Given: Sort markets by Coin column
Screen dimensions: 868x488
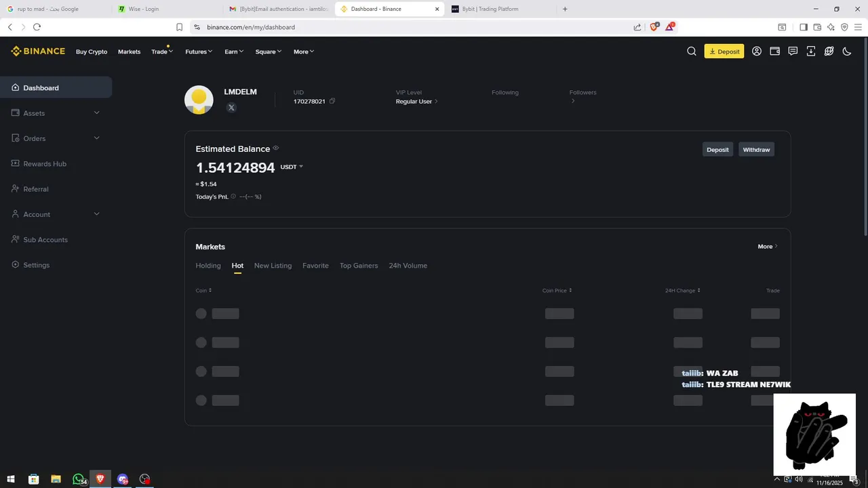Looking at the screenshot, I should tap(203, 291).
